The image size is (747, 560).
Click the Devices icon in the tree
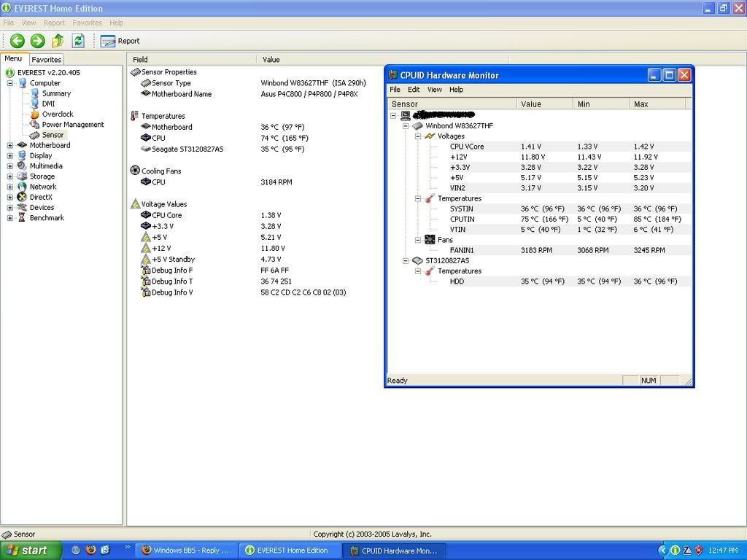click(22, 208)
